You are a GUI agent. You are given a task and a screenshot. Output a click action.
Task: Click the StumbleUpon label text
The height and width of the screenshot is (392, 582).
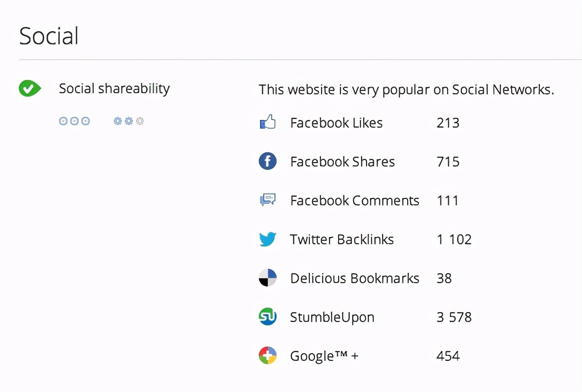pos(332,318)
